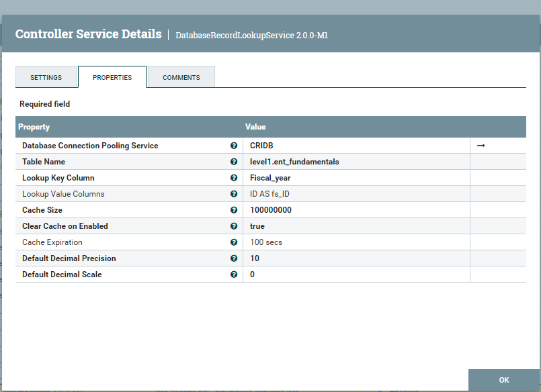Screen dimensions: 541x392
Task: Click help icon for Lookup Key Column
Action: click(x=234, y=178)
